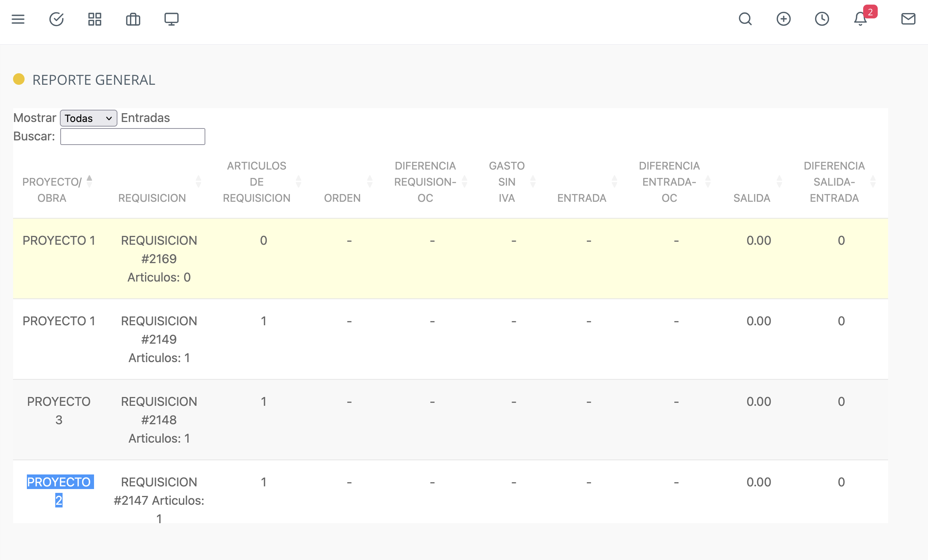Open notifications bell with badge
This screenshot has width=928, height=560.
[860, 19]
